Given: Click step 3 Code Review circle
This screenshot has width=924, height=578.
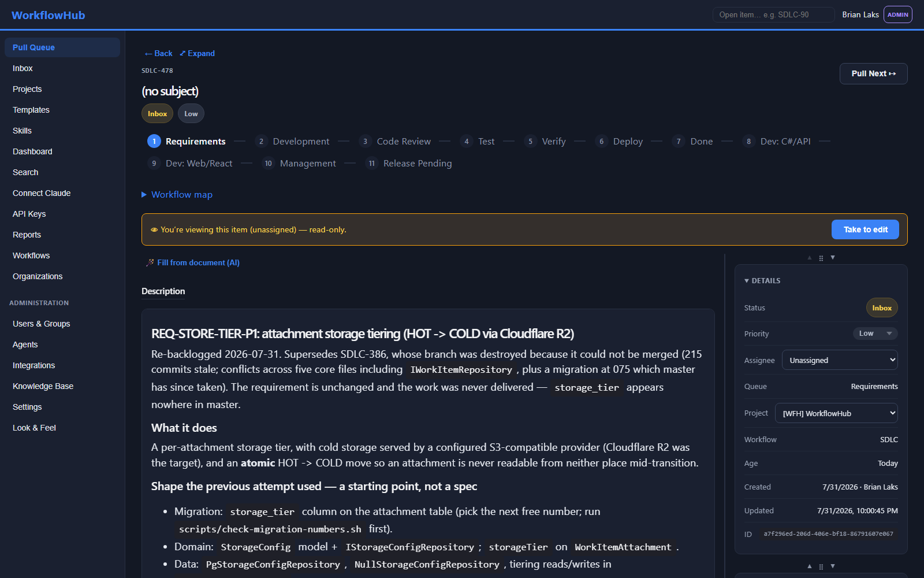Looking at the screenshot, I should click(x=365, y=142).
